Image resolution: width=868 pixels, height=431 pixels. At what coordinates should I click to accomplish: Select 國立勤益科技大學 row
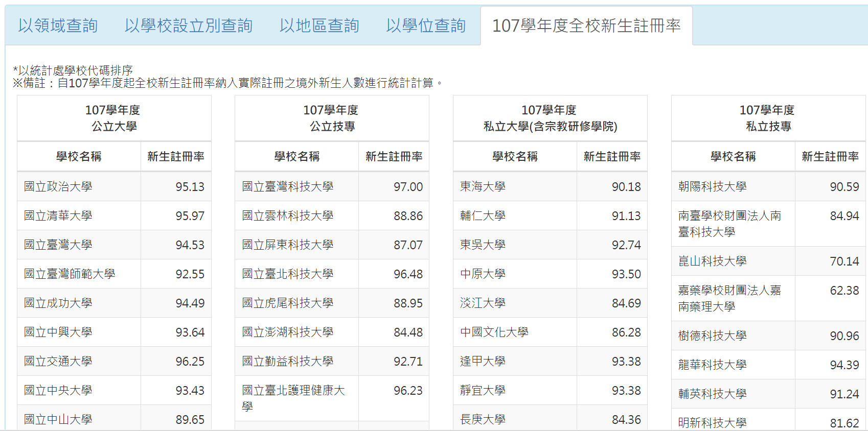332,361
